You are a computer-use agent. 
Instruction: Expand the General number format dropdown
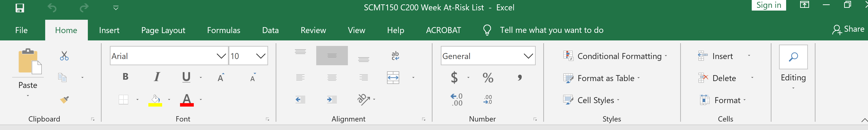(528, 56)
